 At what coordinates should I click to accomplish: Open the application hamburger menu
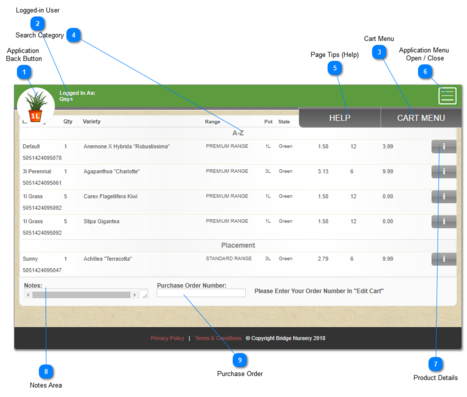pos(447,96)
